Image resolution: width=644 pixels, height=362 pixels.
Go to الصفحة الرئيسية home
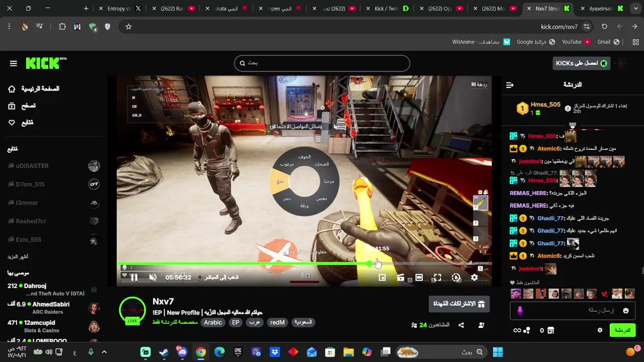[34, 89]
